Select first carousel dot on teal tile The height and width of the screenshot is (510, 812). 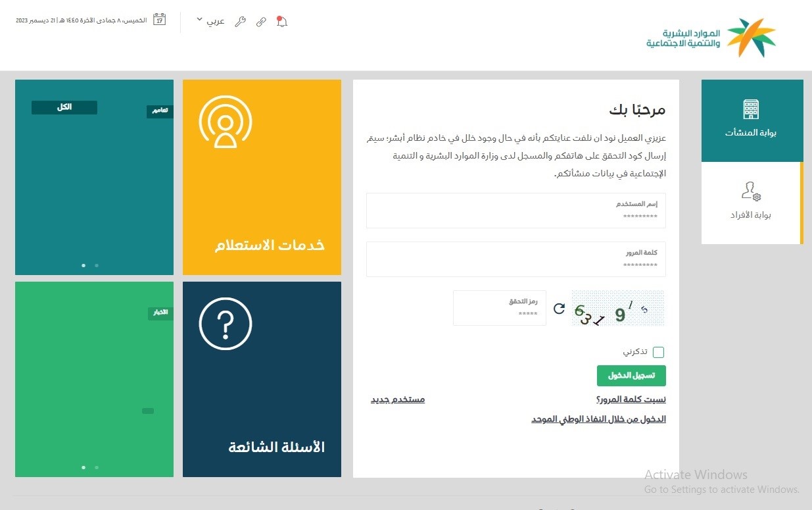pyautogui.click(x=84, y=265)
